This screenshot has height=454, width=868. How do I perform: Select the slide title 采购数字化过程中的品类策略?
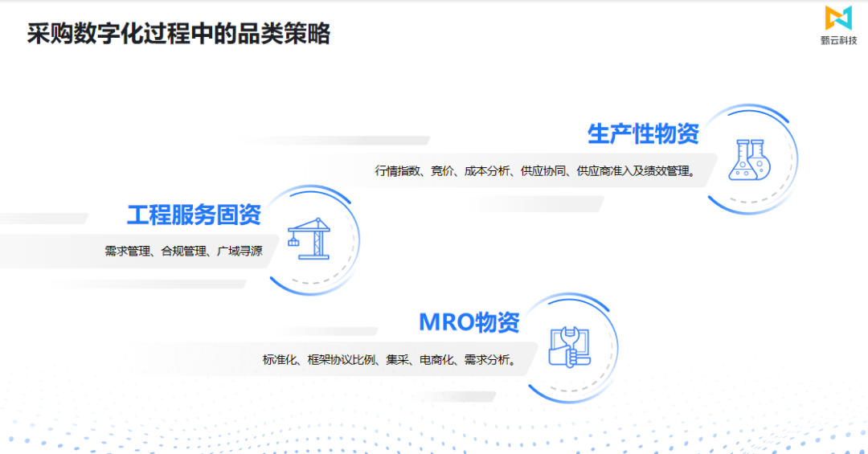(x=178, y=34)
